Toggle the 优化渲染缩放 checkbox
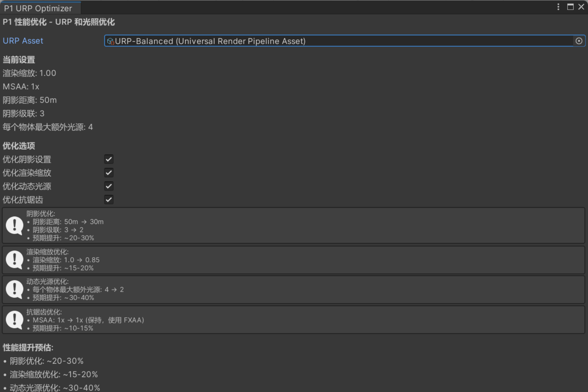The image size is (588, 392). pyautogui.click(x=109, y=173)
